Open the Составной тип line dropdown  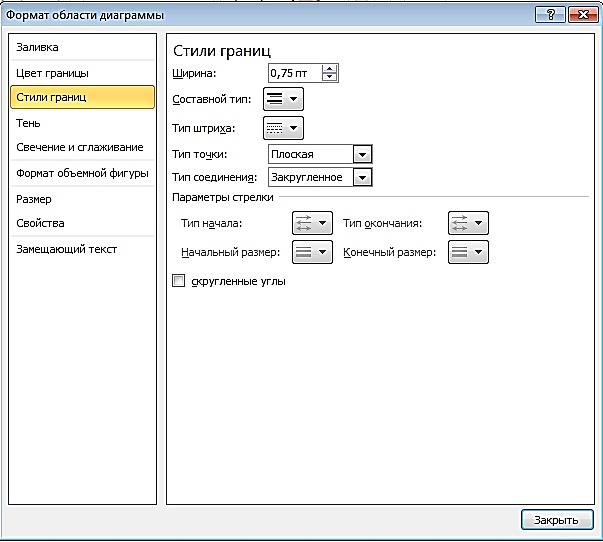283,99
